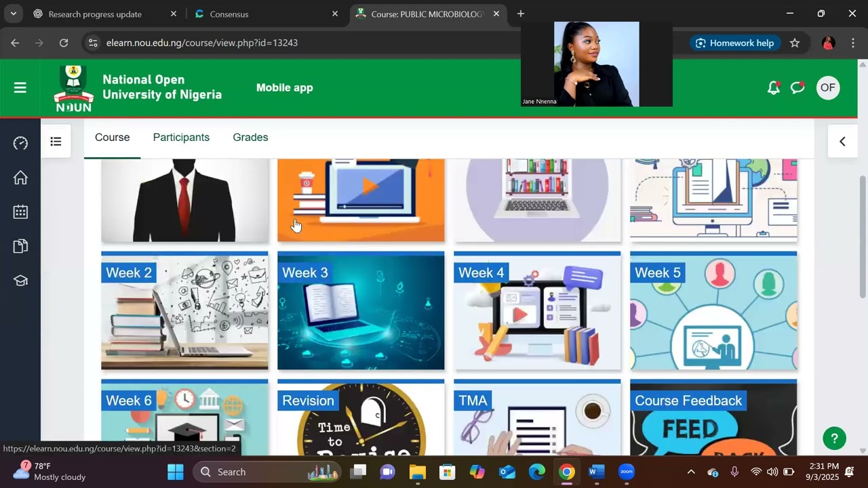Screen dimensions: 868x488
Task: Switch to the Research progress update tab
Action: click(x=95, y=14)
